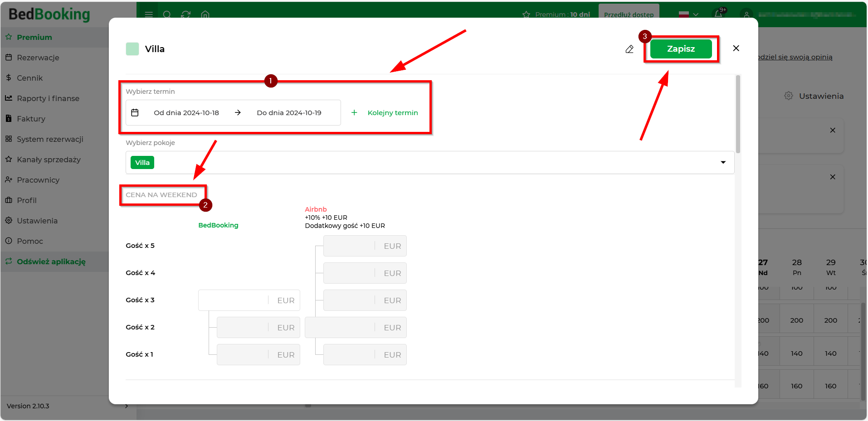Click BedBooking price for Gość x 3

[x=249, y=300]
